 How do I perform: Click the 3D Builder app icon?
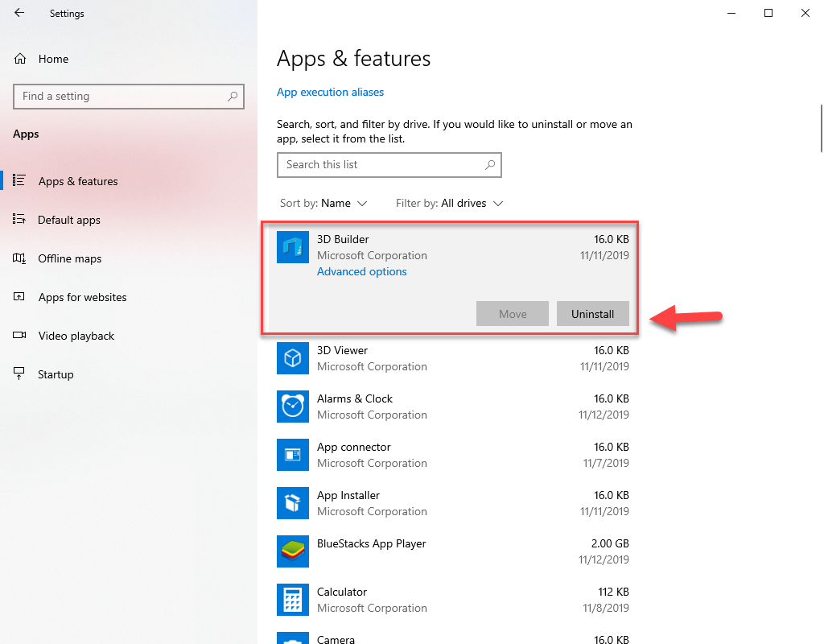(x=293, y=247)
